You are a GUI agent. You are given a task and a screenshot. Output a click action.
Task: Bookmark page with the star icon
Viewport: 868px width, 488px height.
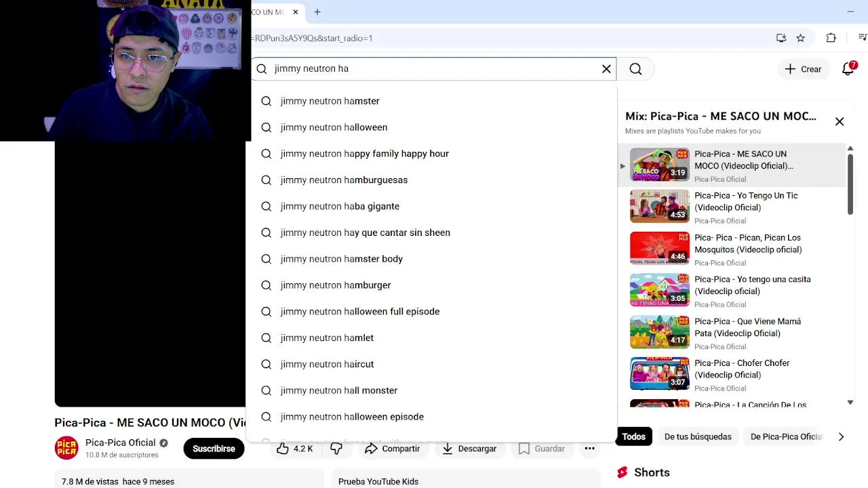pyautogui.click(x=800, y=38)
